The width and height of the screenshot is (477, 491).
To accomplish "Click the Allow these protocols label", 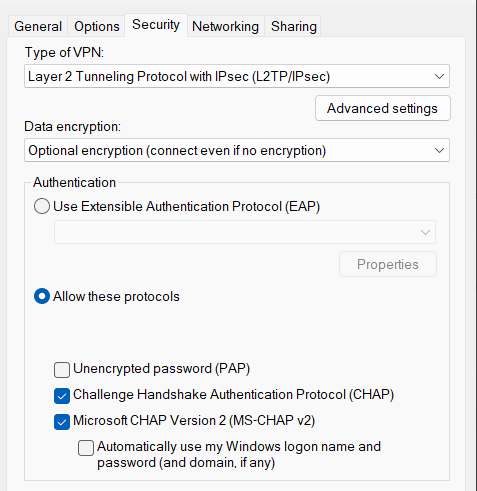I will 116,296.
